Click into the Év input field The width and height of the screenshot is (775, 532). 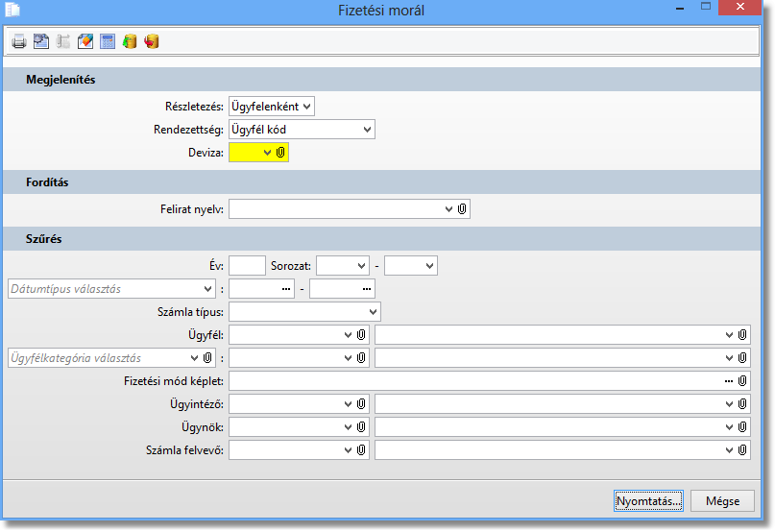coord(247,266)
